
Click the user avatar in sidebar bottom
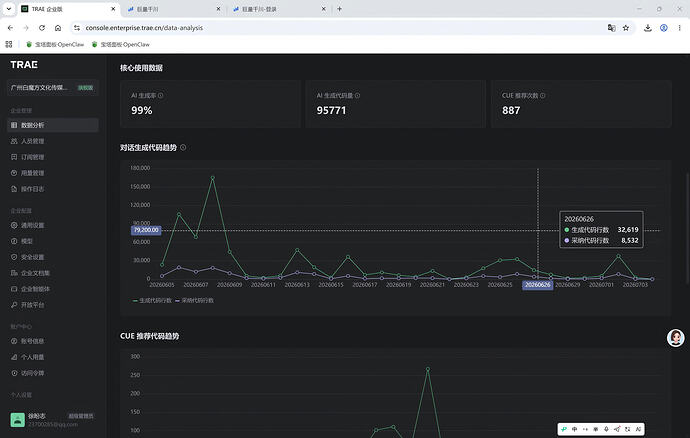(x=18, y=420)
